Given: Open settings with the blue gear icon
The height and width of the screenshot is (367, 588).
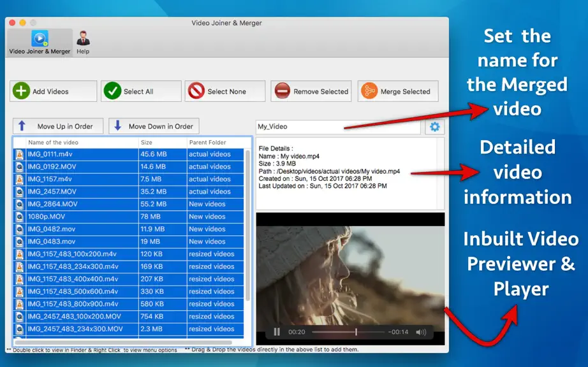Looking at the screenshot, I should [435, 127].
